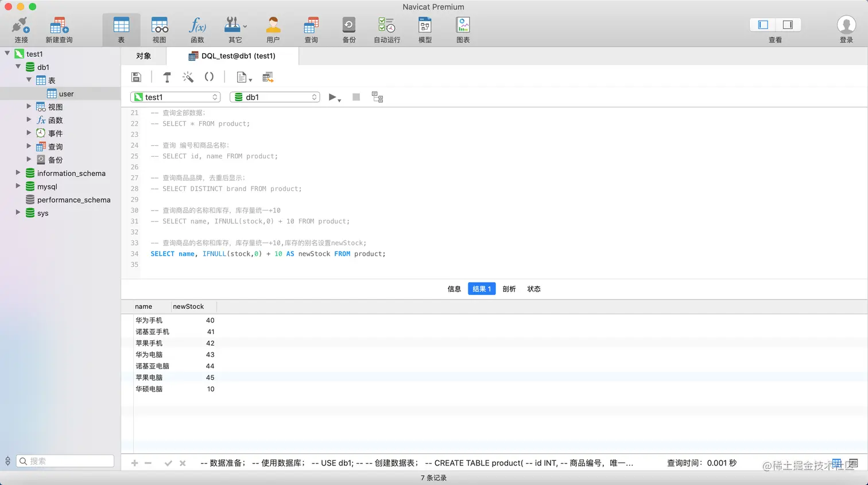868x485 pixels.
Task: Open the 剖析 (Profile) tab
Action: pos(509,289)
